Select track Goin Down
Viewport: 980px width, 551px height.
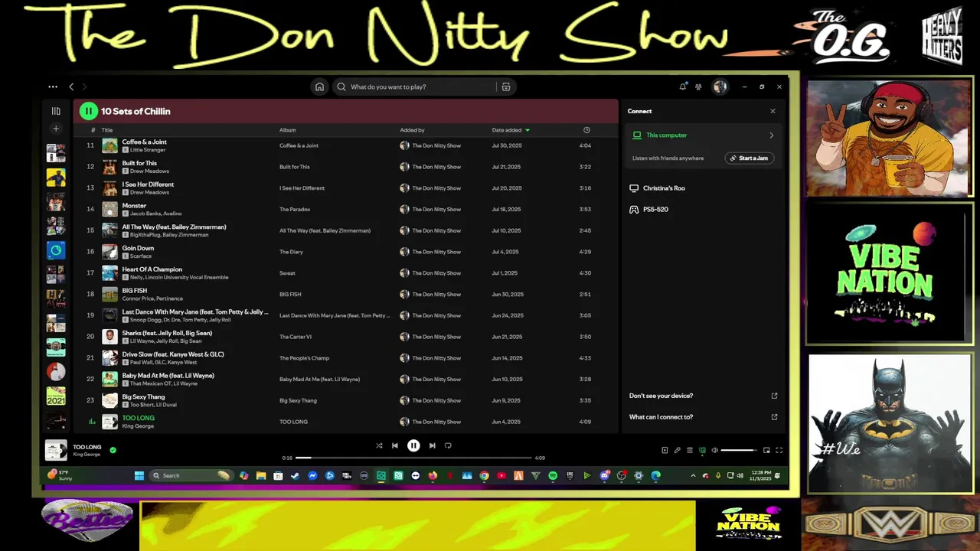(138, 248)
